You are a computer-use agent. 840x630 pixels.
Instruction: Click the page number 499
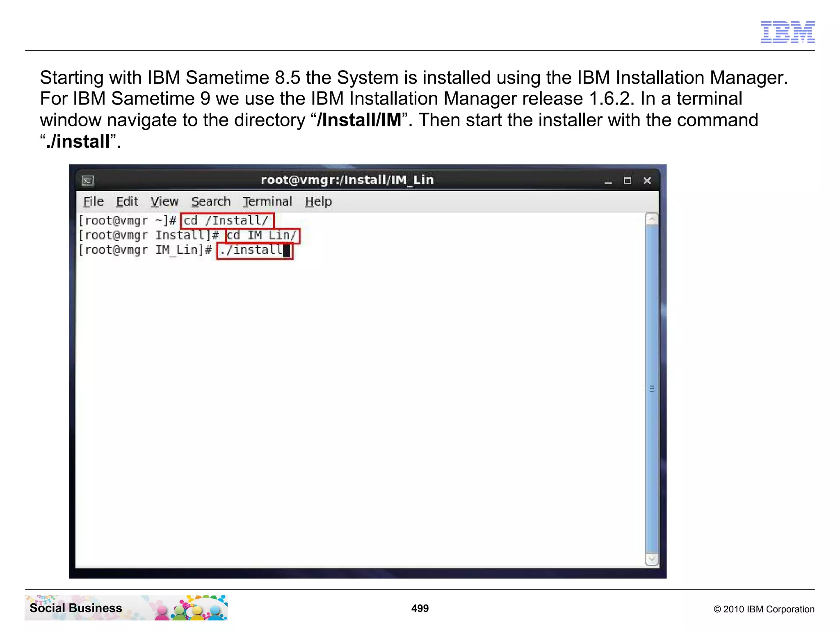[420, 608]
